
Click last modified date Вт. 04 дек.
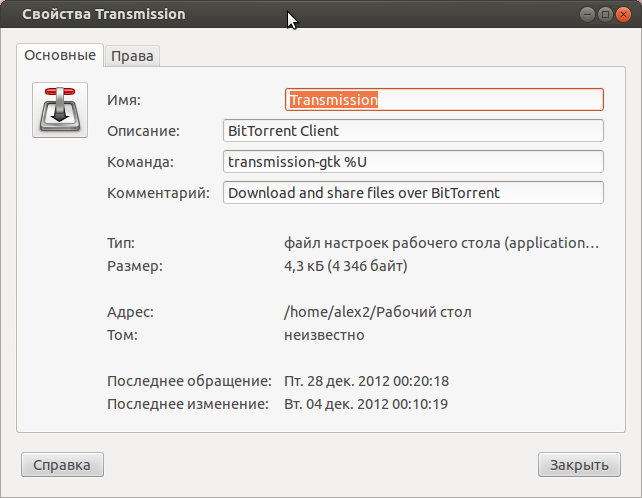click(x=366, y=404)
